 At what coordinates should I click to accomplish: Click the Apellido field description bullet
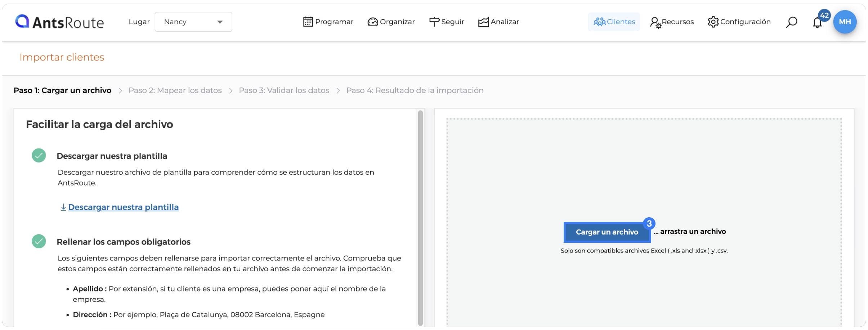point(229,294)
